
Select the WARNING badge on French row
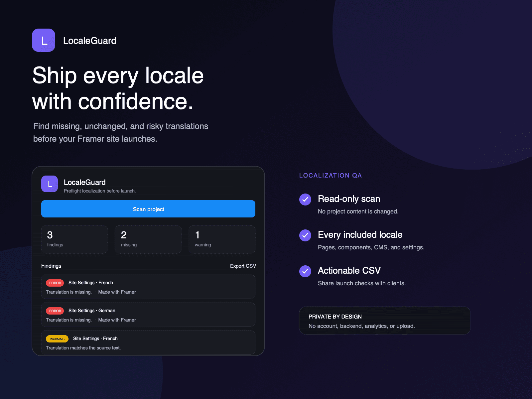(x=57, y=339)
